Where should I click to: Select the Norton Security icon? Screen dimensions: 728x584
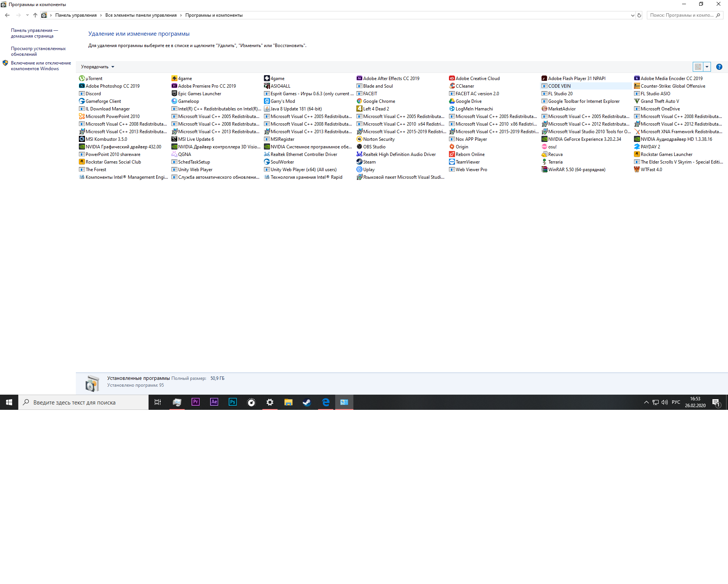pos(359,139)
